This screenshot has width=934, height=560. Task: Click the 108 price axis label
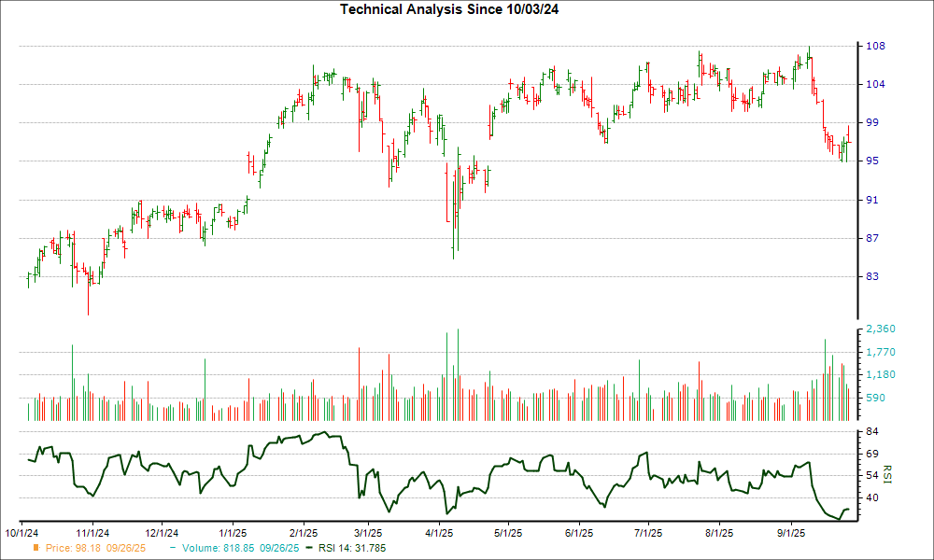click(878, 46)
